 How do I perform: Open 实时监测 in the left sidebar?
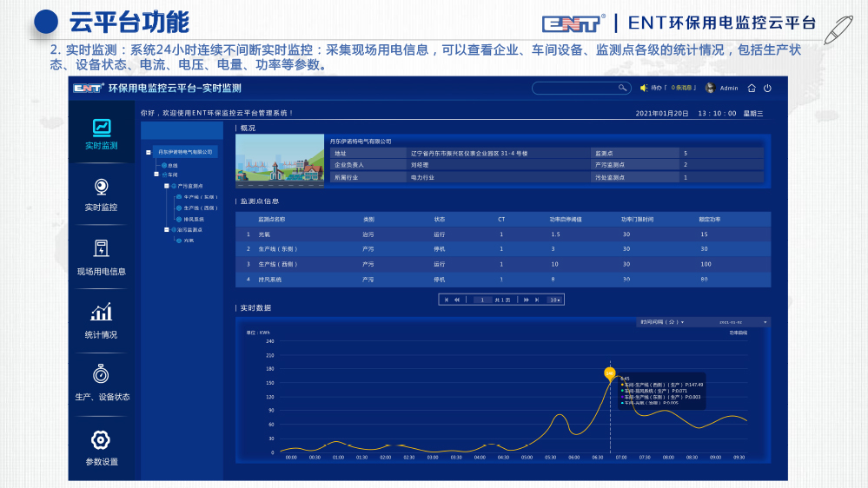click(102, 133)
